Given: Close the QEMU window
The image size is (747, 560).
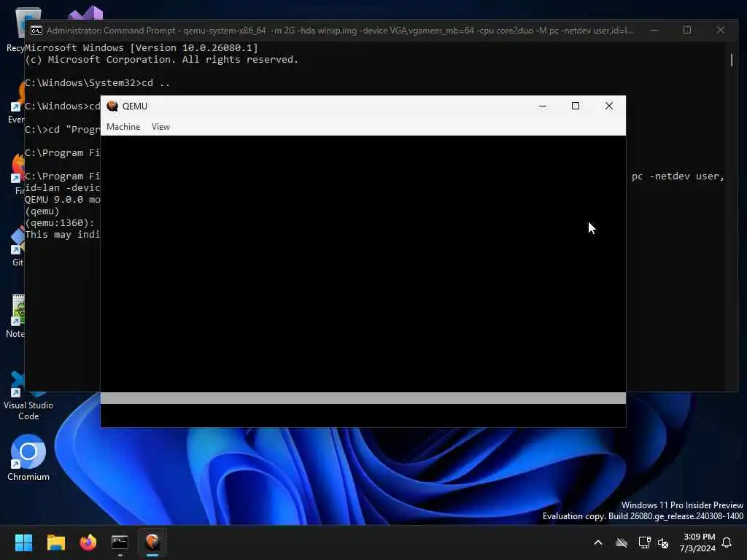Looking at the screenshot, I should point(609,106).
